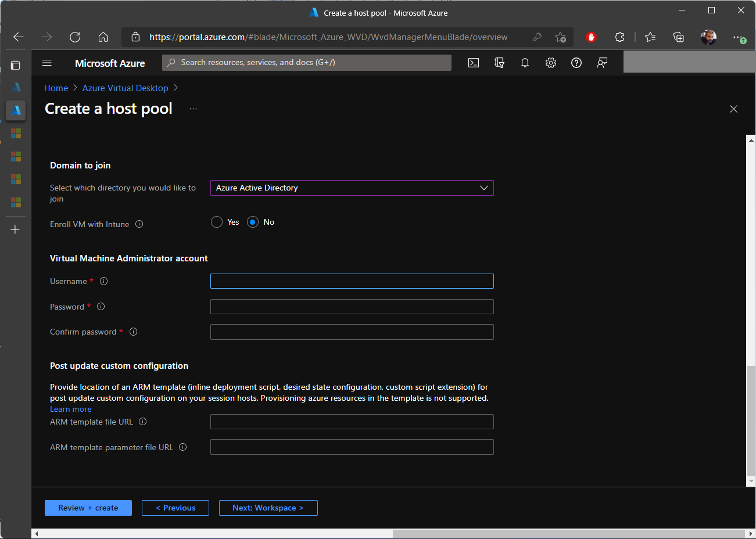Open saved password key icon
Viewport: 756px width, 539px height.
click(x=537, y=37)
